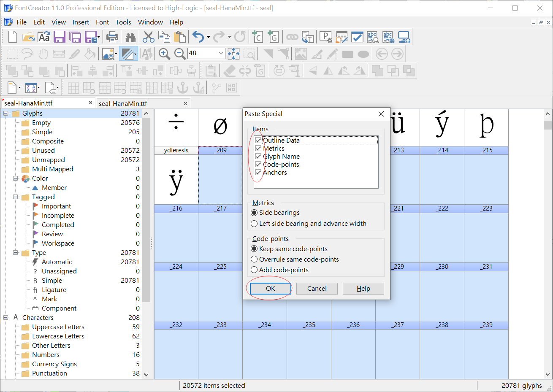Viewport: 553px width, 392px height.
Task: Collapse the Type tree node
Action: [16, 253]
